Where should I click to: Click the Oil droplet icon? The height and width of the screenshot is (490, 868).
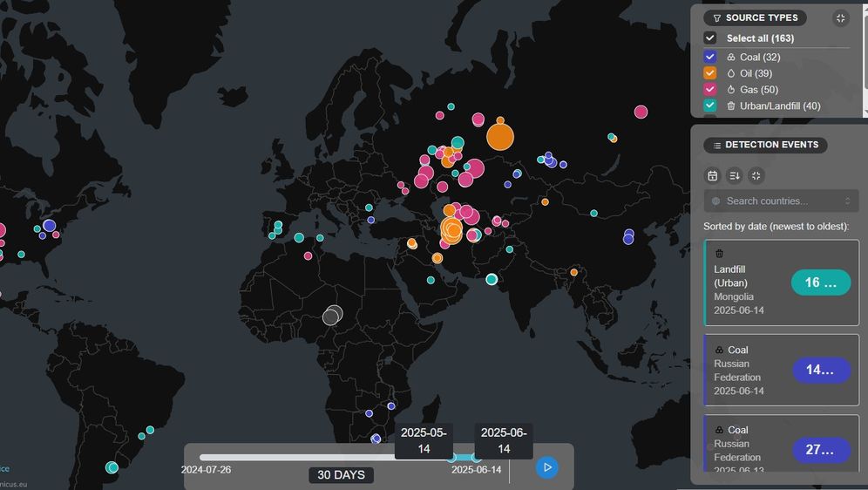point(730,73)
